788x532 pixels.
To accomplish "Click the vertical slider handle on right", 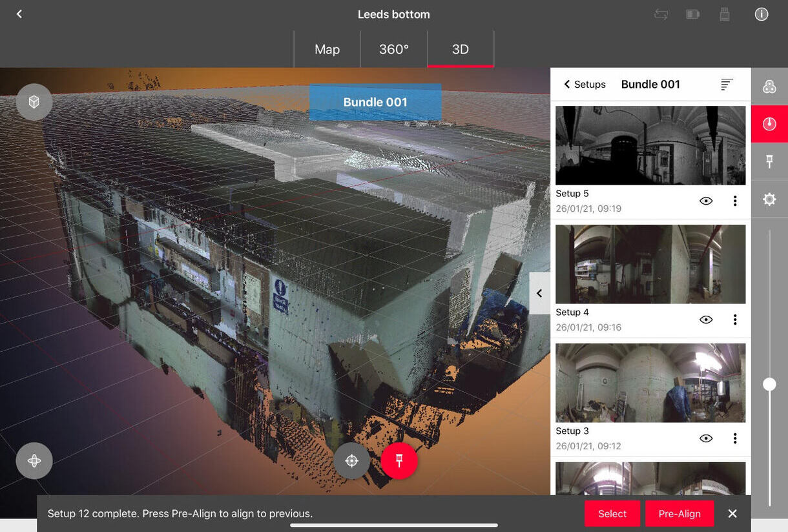I will coord(769,384).
